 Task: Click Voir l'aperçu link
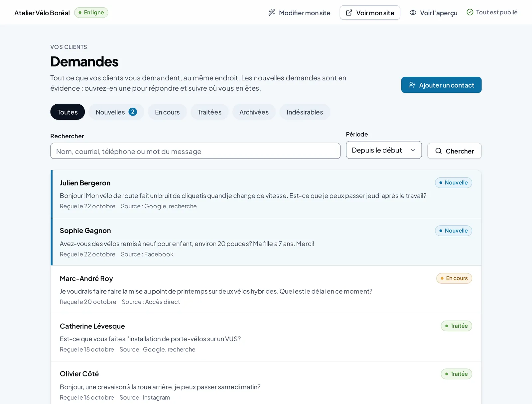[433, 13]
